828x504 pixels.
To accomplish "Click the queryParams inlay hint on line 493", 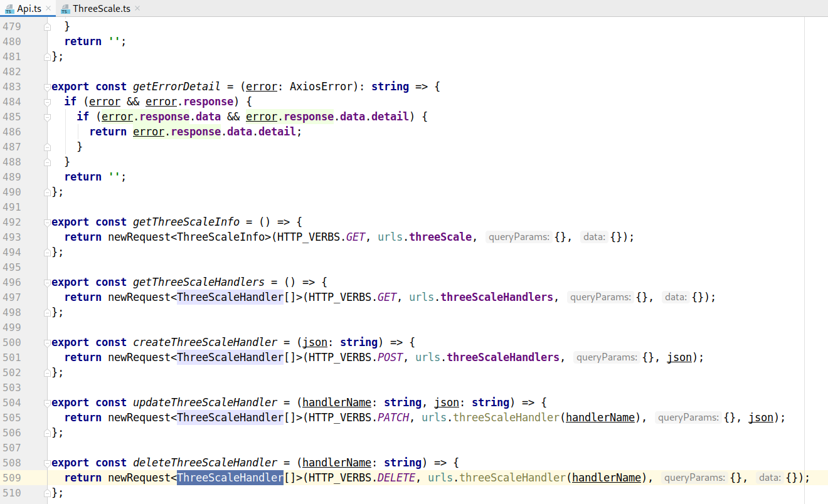I will tap(519, 237).
